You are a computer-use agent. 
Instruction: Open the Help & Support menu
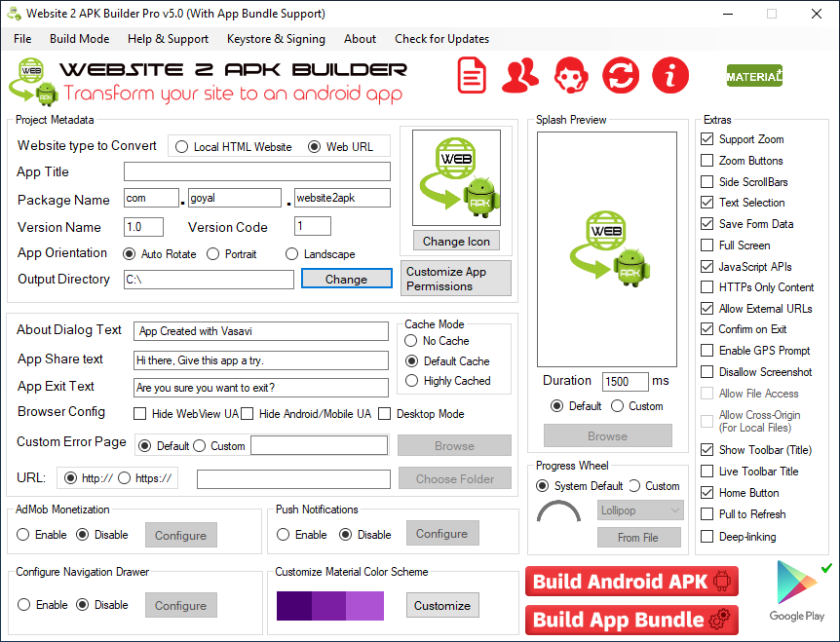click(168, 39)
